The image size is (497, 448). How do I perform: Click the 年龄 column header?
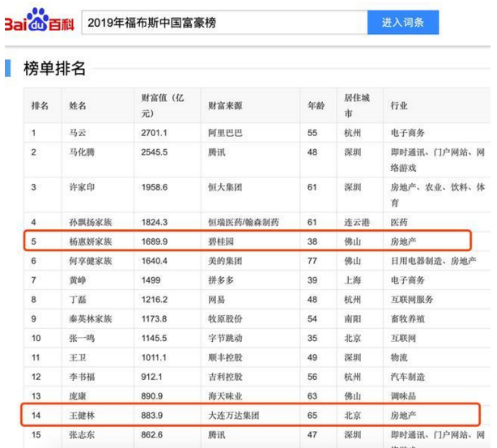coord(316,105)
